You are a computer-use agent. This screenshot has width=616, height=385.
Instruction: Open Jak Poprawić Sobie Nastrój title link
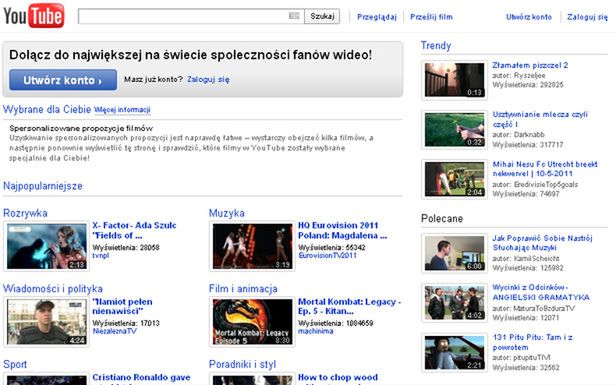tap(542, 243)
